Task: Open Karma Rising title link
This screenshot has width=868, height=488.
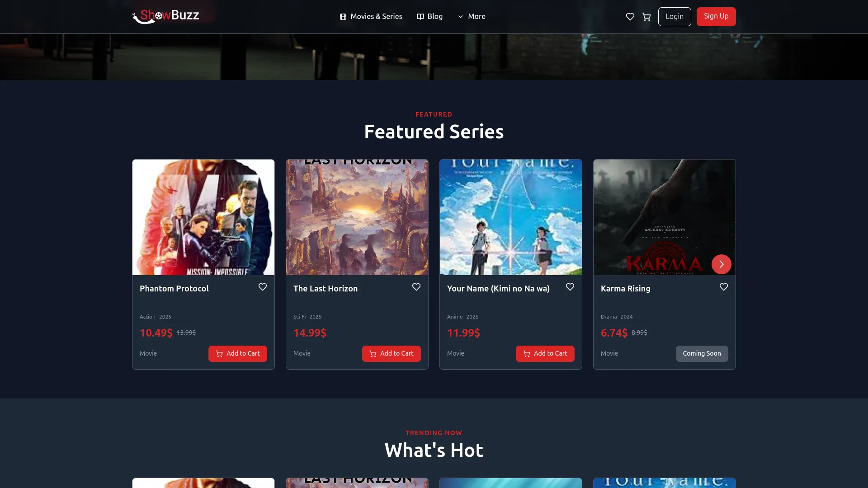Action: point(626,289)
